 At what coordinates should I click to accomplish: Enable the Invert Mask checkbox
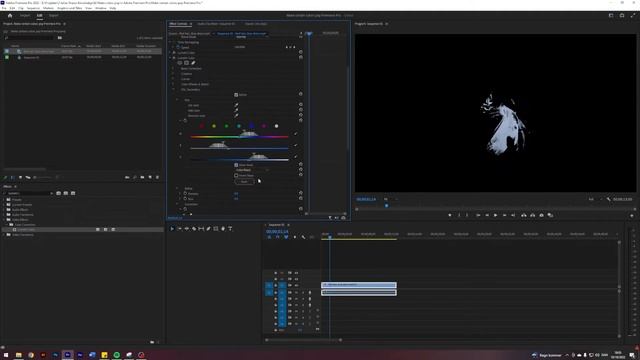pos(236,176)
